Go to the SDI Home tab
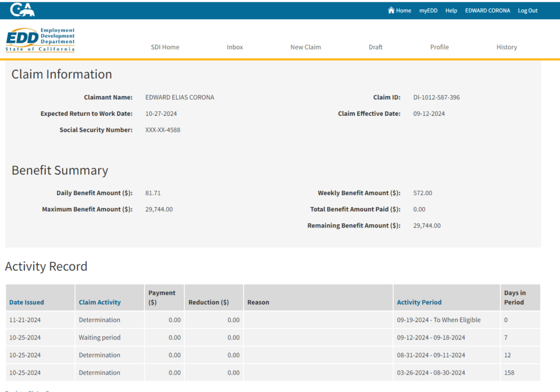 click(165, 47)
